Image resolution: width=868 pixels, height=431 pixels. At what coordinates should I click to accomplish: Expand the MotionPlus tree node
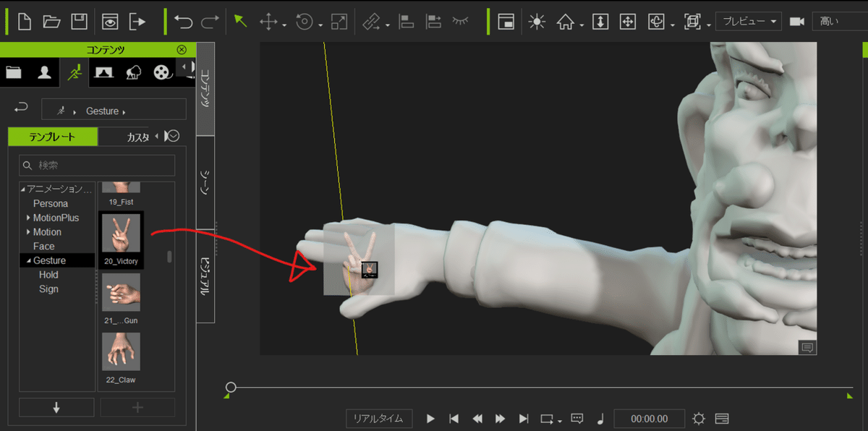point(28,218)
